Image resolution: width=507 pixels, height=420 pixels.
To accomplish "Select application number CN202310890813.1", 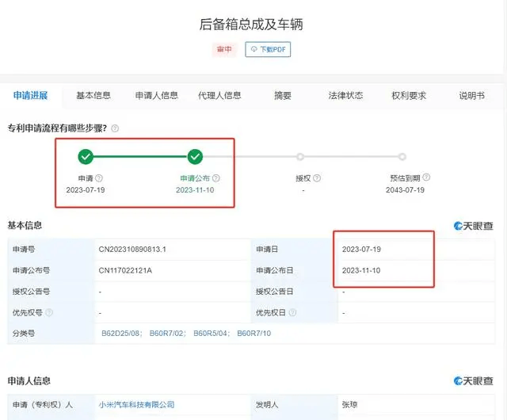I will [x=132, y=249].
